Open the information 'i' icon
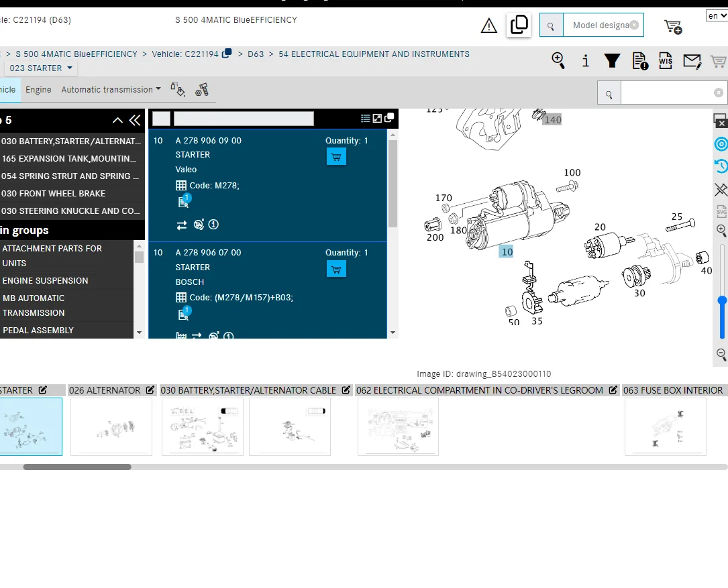The image size is (728, 588). 586,60
